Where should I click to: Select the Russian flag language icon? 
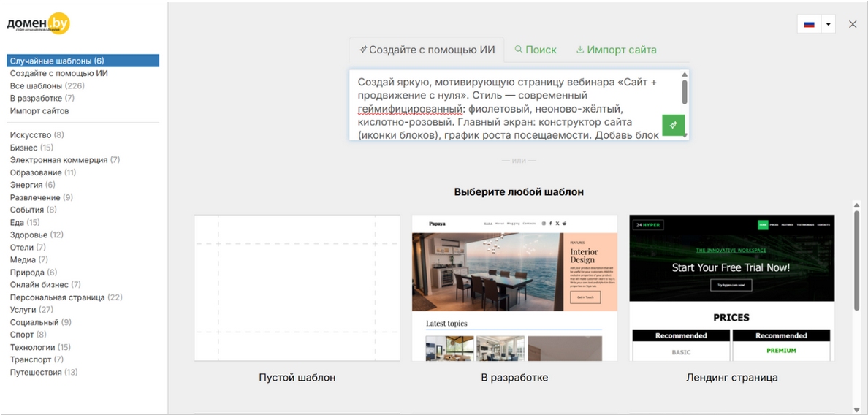(809, 24)
